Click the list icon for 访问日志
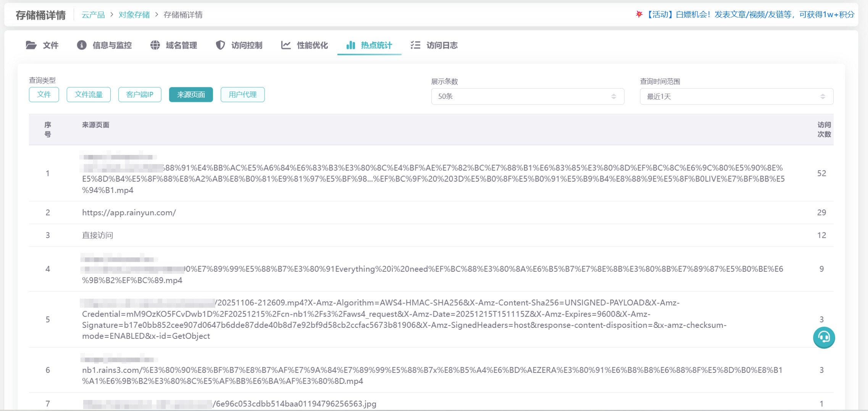Image resolution: width=868 pixels, height=411 pixels. 415,45
